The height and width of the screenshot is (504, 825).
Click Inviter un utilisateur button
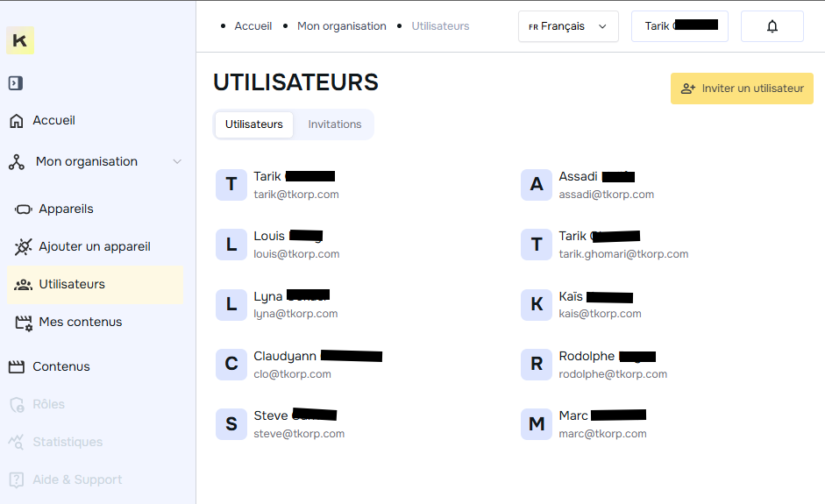742,89
